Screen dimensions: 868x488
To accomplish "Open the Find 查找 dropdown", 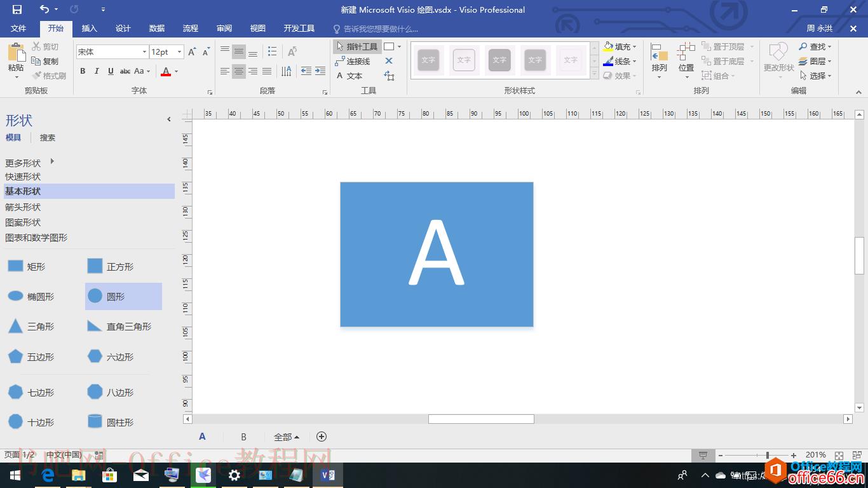I will click(815, 46).
